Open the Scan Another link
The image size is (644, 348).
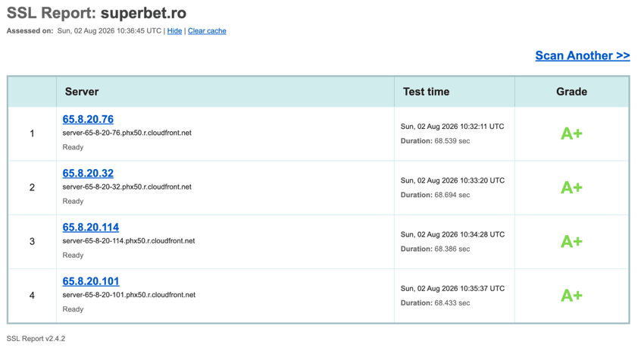(583, 55)
